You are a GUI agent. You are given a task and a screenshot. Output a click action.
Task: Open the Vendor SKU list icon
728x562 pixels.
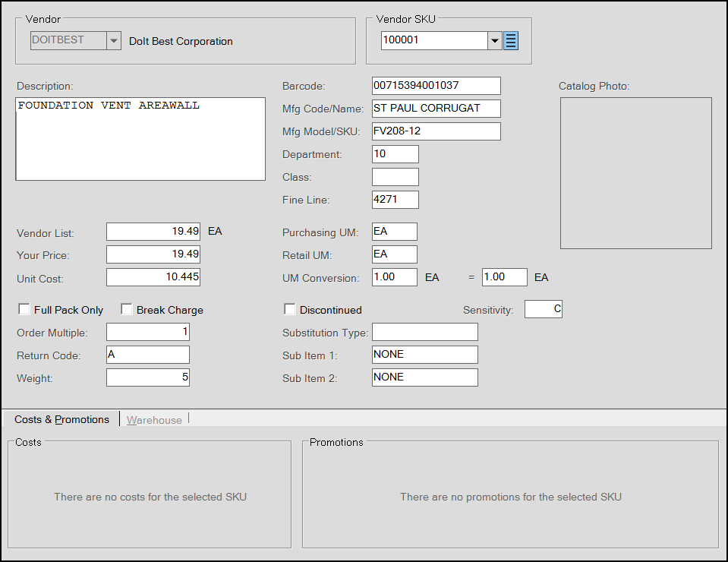tap(511, 41)
